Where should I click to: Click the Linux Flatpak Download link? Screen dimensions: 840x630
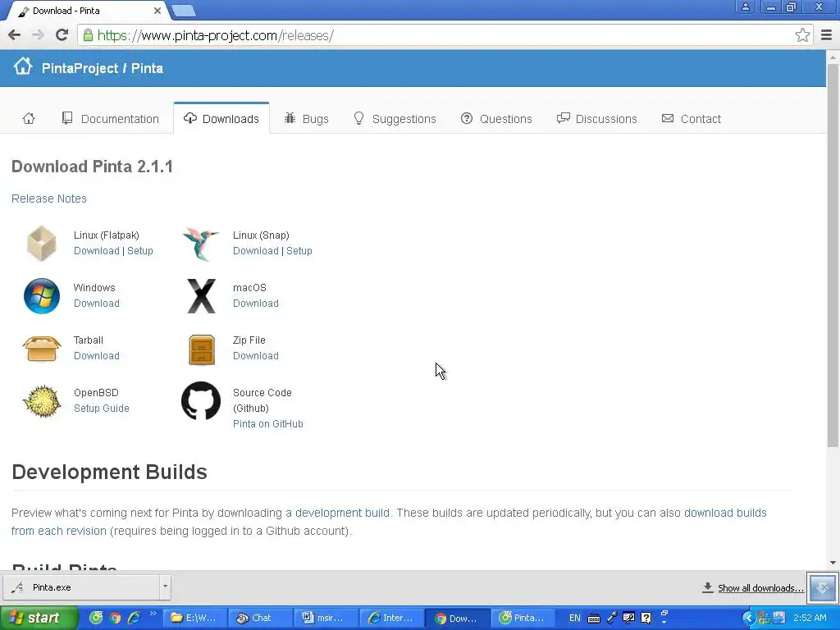tap(97, 251)
